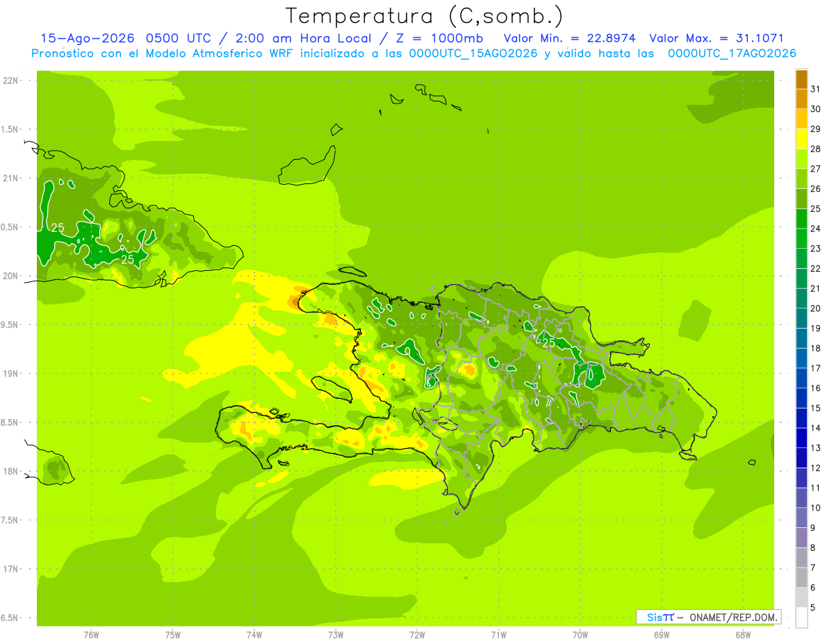This screenshot has width=834, height=644.
Task: Click the title "Temperatura (C,somb.)"
Action: (424, 16)
